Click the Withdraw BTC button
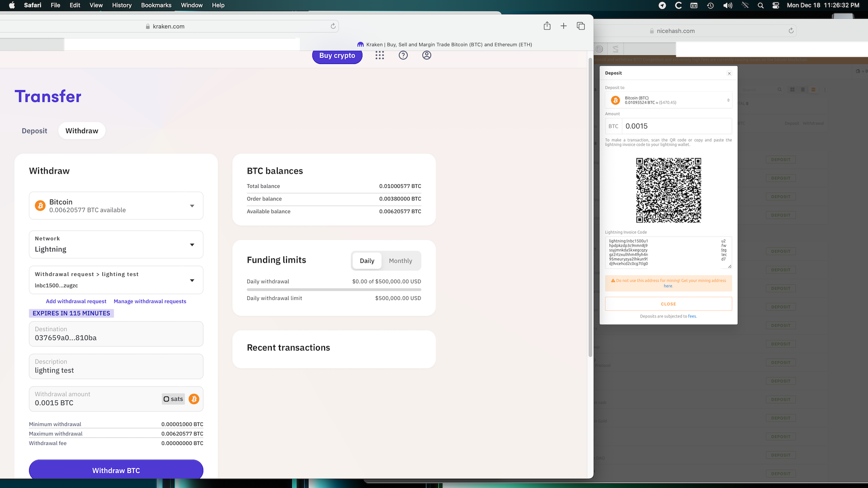 (x=116, y=470)
